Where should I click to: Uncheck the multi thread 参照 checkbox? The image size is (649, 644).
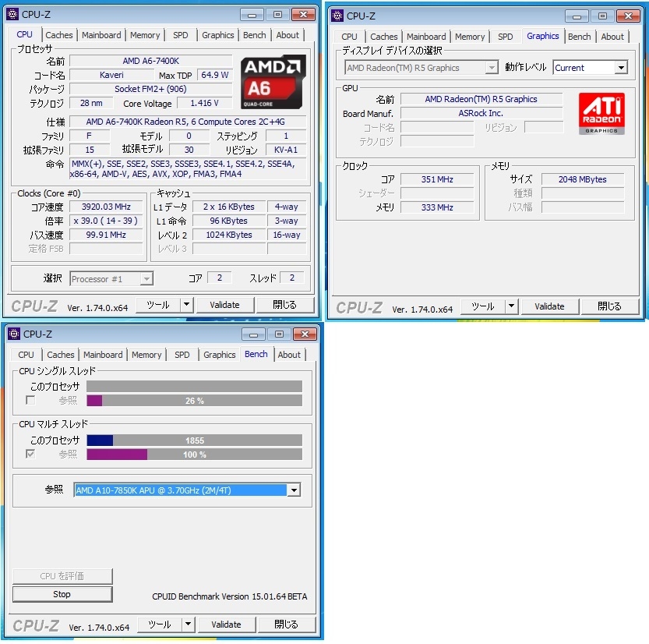[30, 454]
